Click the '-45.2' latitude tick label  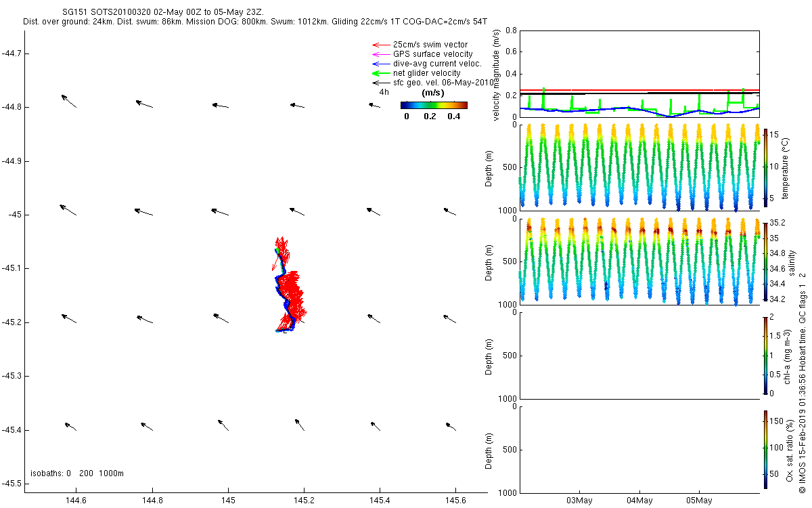coord(12,322)
